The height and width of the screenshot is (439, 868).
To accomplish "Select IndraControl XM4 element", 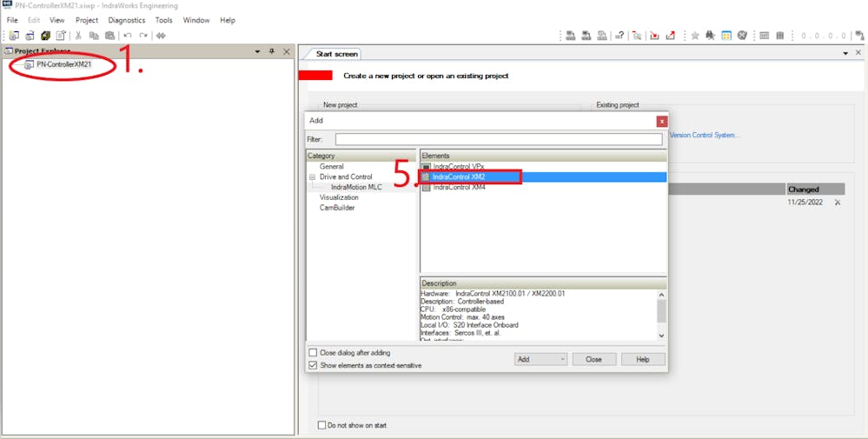I will click(459, 187).
